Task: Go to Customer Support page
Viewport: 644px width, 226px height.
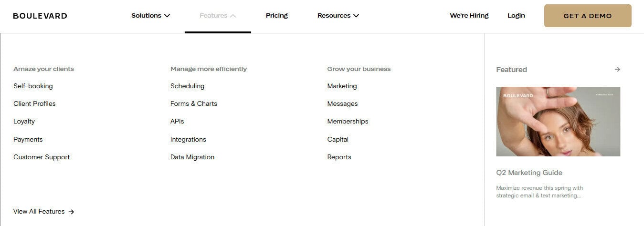Action: (42, 157)
